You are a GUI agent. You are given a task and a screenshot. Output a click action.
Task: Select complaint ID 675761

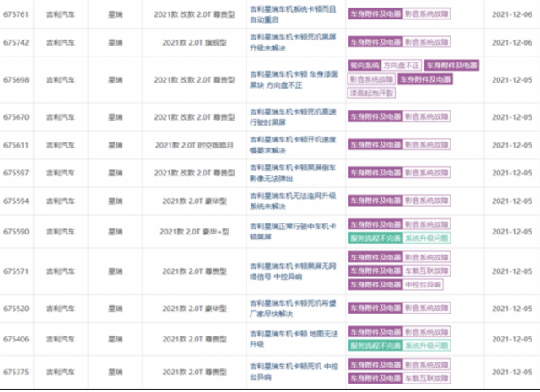tap(16, 14)
